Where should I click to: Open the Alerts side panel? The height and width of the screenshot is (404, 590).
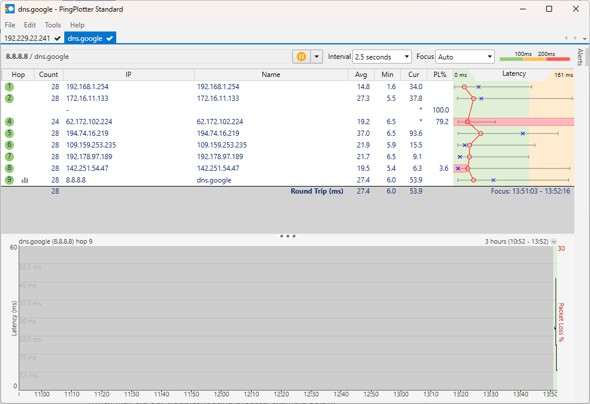pyautogui.click(x=580, y=57)
